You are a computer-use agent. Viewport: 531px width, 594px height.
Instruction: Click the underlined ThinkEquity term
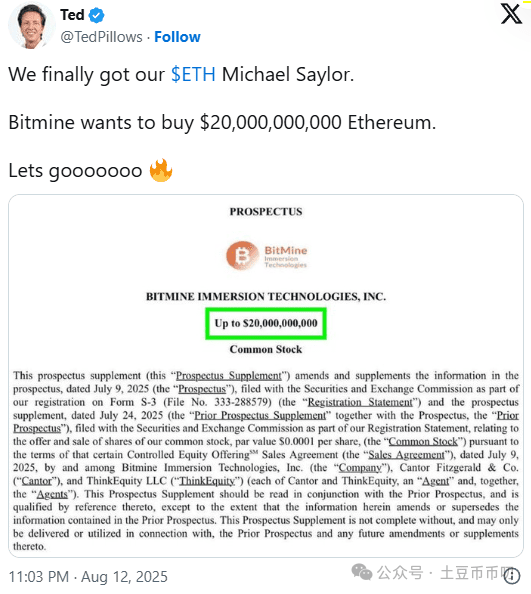[x=207, y=481]
